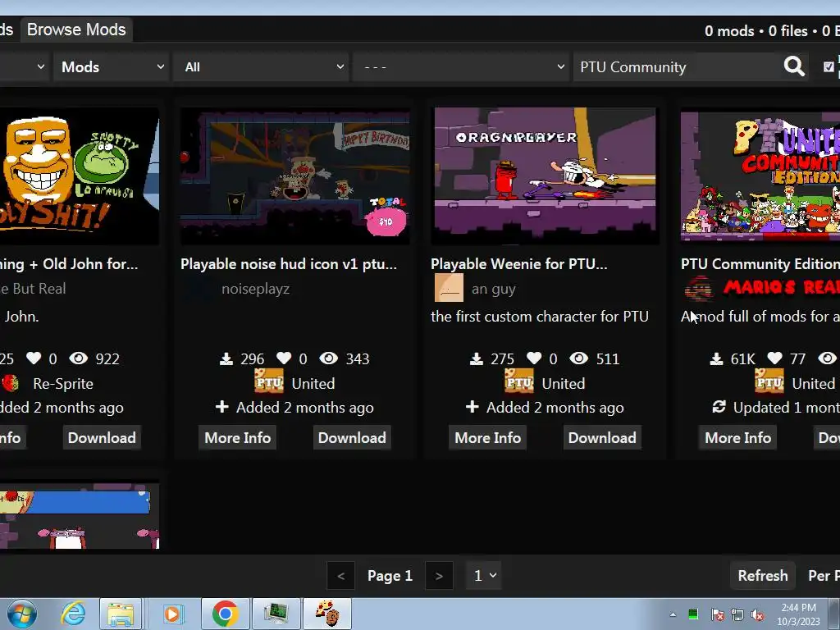The image size is (840, 630).
Task: Click the Refresh button
Action: coord(762,575)
